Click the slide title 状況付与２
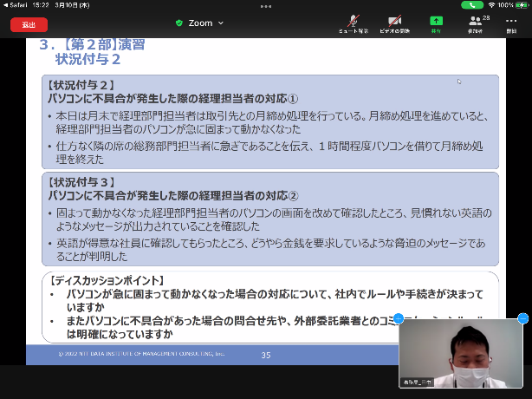 pos(88,60)
